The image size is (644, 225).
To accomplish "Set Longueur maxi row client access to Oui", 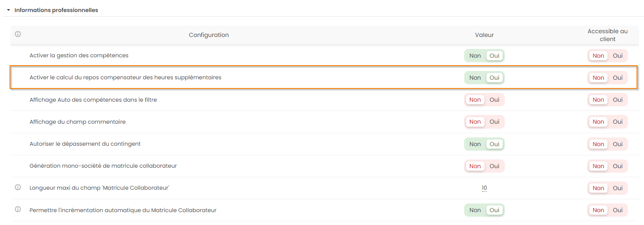I will pos(617,188).
